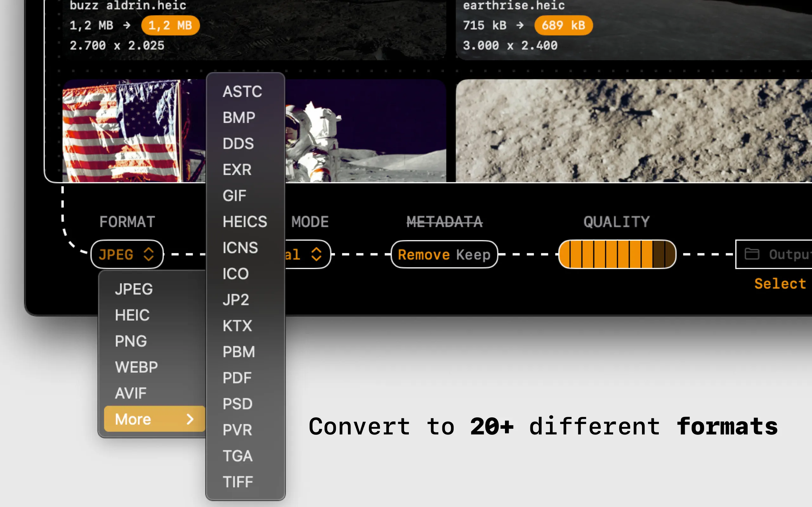812x507 pixels.
Task: Click the 689 kB size badge
Action: point(563,25)
